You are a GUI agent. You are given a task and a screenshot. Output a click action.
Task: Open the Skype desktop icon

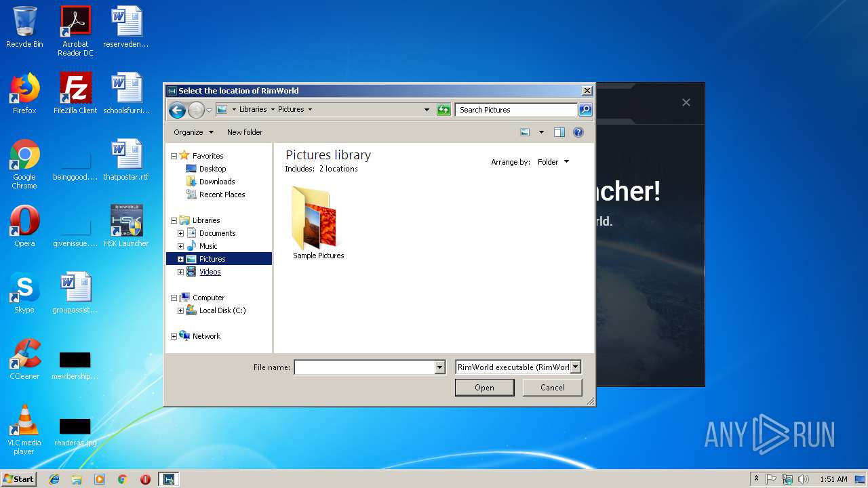24,293
